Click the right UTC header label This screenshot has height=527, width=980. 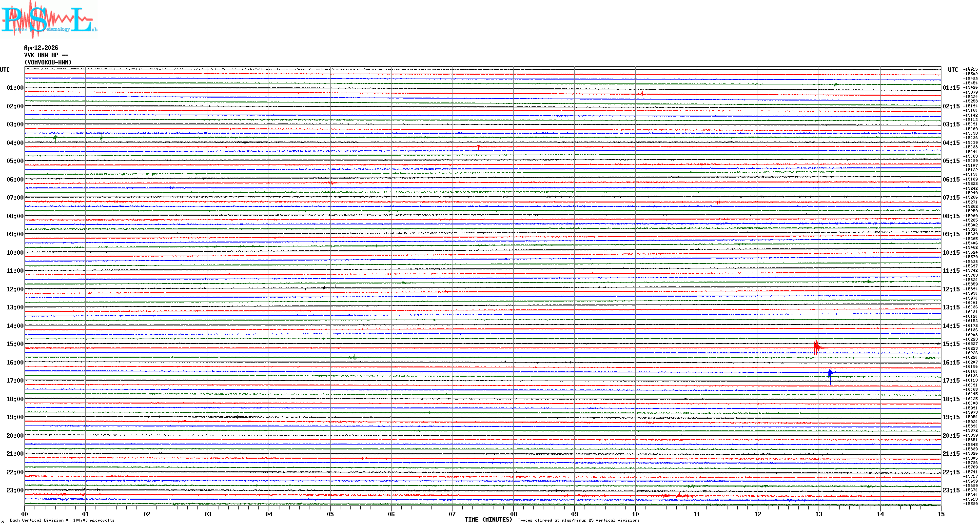953,70
